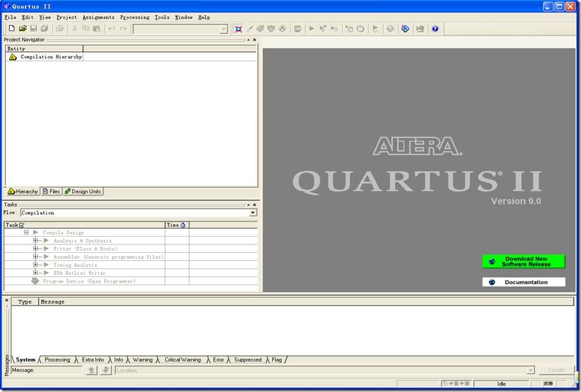581x392 pixels.
Task: Click the Open file folder icon
Action: pos(23,29)
